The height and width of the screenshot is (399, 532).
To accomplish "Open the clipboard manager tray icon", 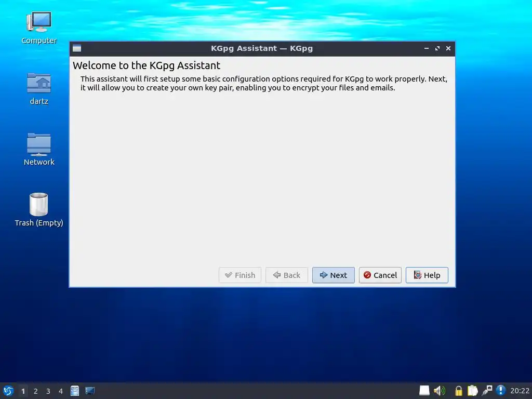I will click(473, 391).
